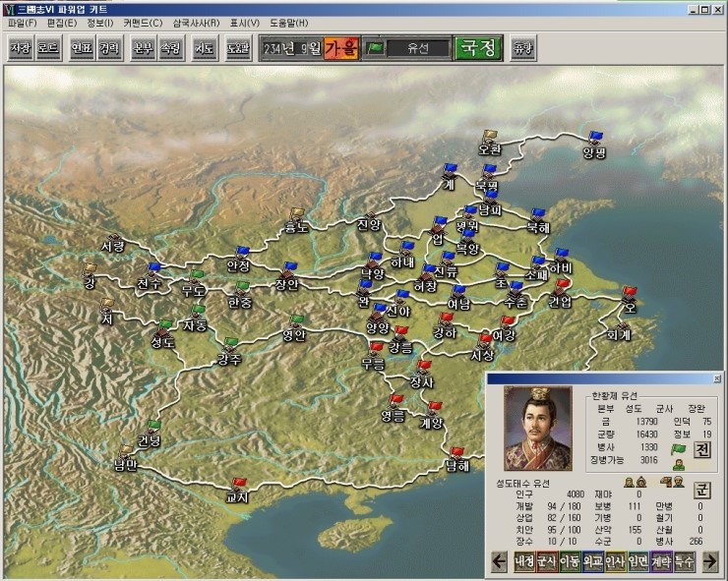Click the green flag icon in info panel
Image resolution: width=728 pixels, height=581 pixels.
click(x=679, y=448)
